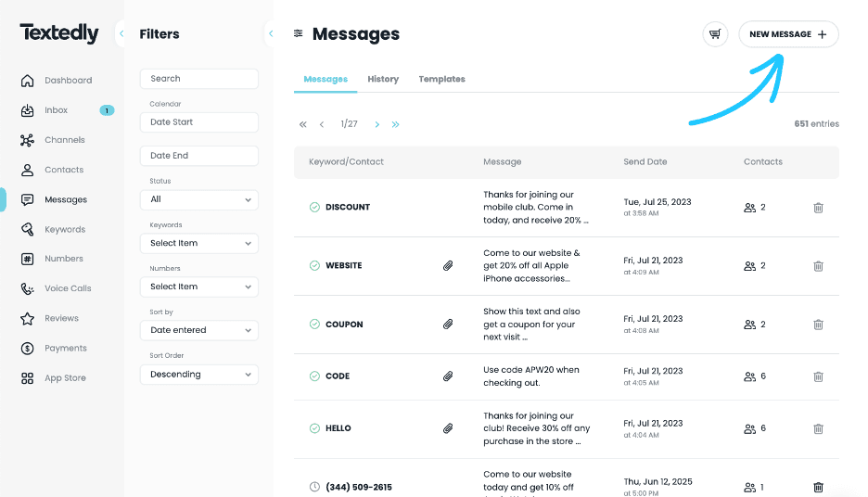Viewport: 868px width, 497px height.
Task: Open the Inbox from sidebar
Action: [x=56, y=110]
